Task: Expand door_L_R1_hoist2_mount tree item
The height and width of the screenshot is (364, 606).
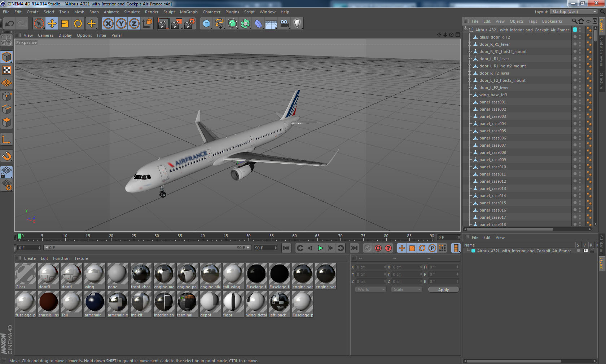Action: coord(470,66)
